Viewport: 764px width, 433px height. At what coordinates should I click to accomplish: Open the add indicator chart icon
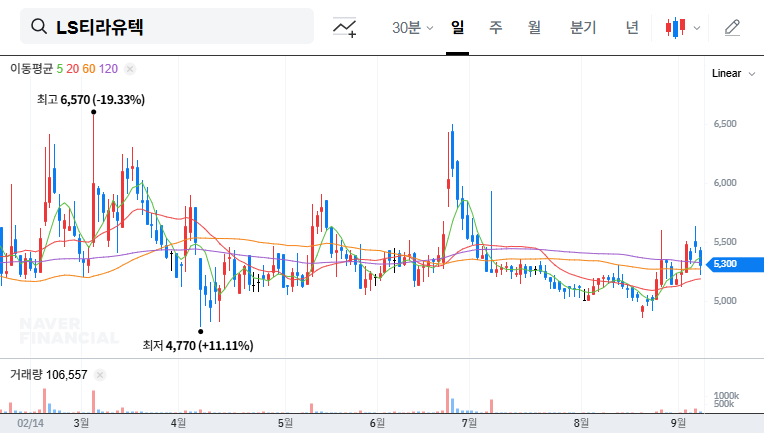(344, 27)
